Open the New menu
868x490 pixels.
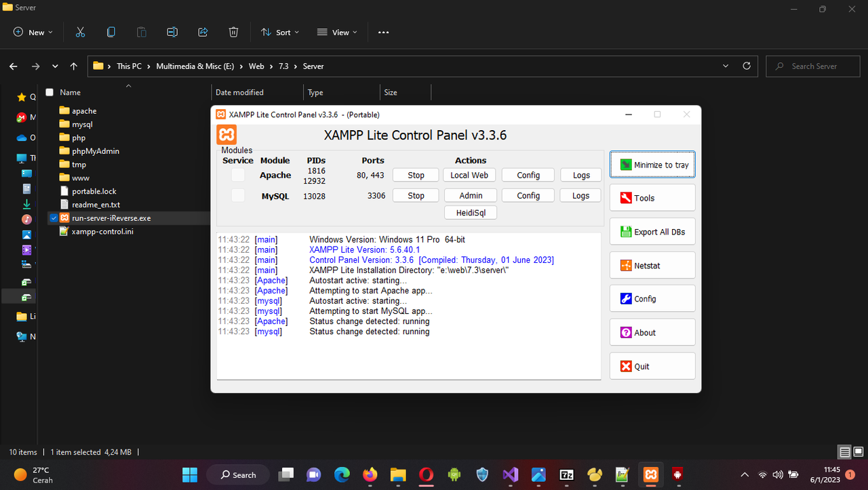point(31,32)
